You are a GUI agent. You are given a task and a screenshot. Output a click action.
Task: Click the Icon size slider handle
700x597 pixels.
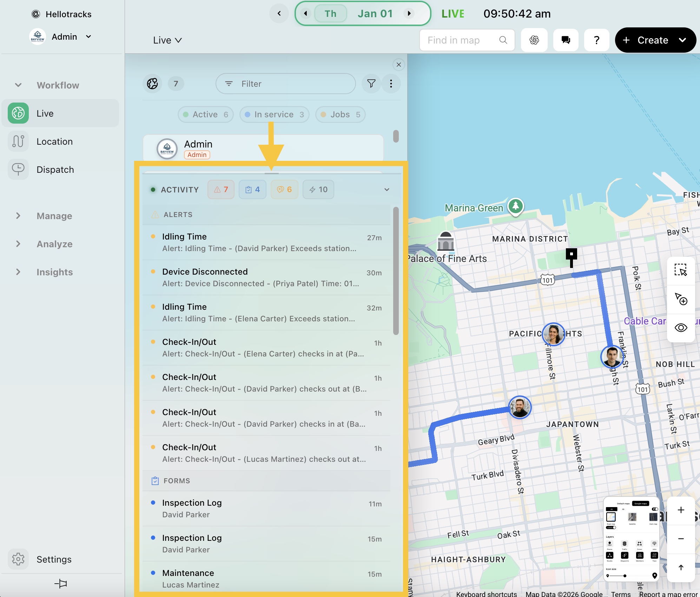click(625, 576)
